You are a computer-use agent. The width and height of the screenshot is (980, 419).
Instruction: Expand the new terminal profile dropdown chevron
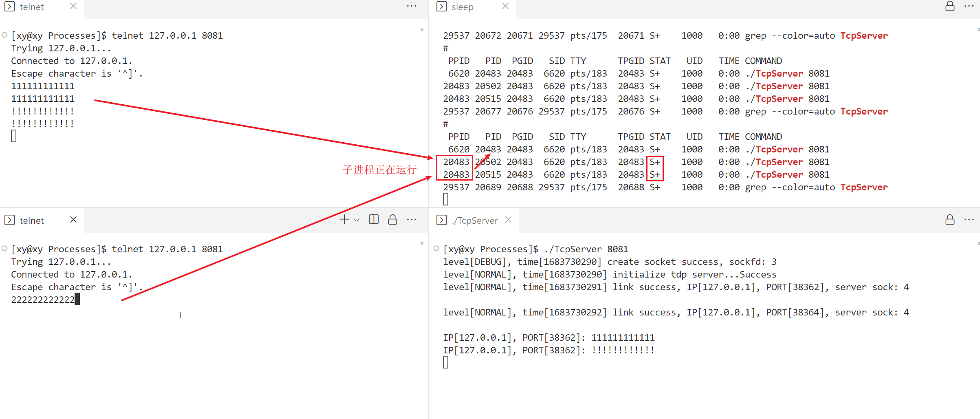[x=357, y=220]
